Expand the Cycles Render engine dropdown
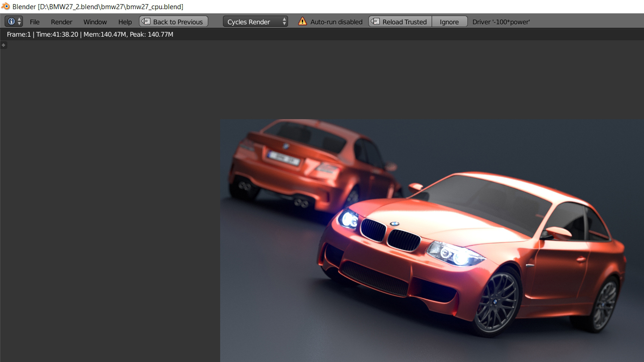The width and height of the screenshot is (644, 362). [x=255, y=22]
